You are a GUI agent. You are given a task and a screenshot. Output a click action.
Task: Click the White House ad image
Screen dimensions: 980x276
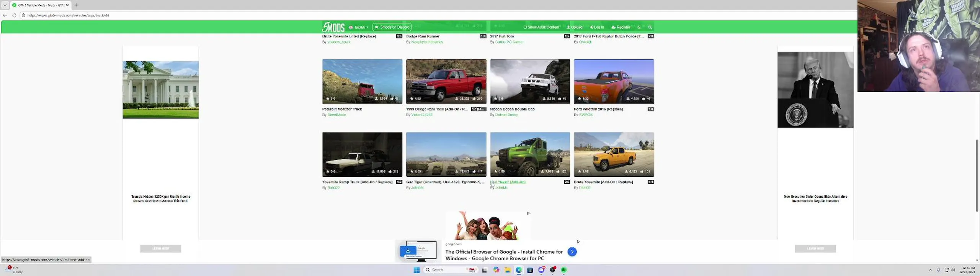(161, 90)
